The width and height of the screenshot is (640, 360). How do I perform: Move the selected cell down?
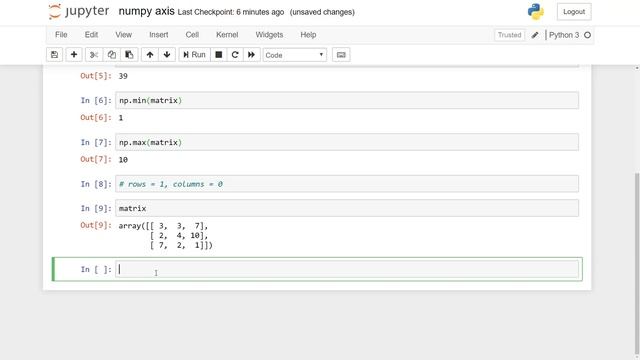click(167, 55)
